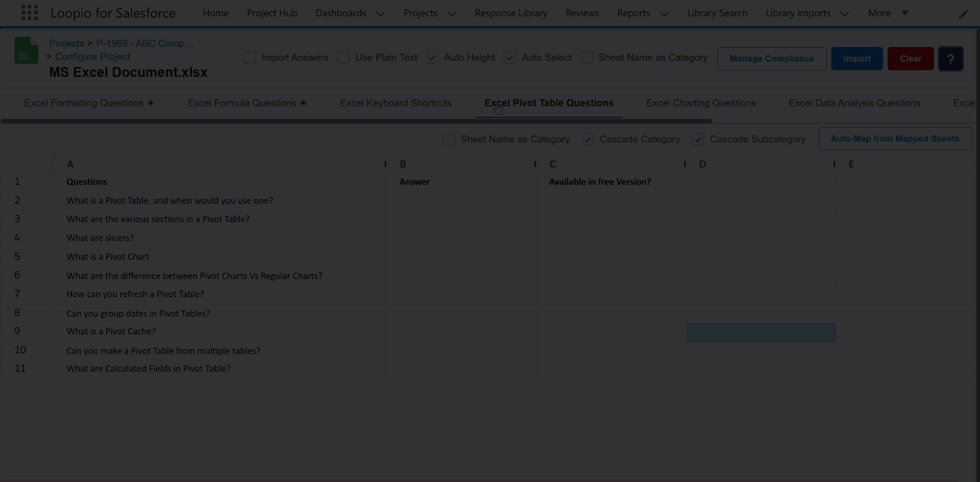Uncheck the Cascade Category checkbox
Image resolution: width=980 pixels, height=482 pixels.
[x=588, y=139]
